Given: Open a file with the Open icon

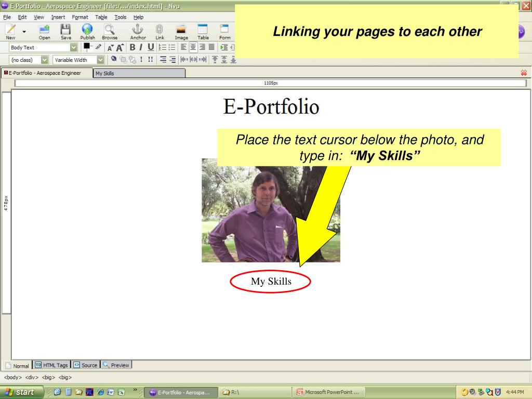Looking at the screenshot, I should (x=44, y=32).
